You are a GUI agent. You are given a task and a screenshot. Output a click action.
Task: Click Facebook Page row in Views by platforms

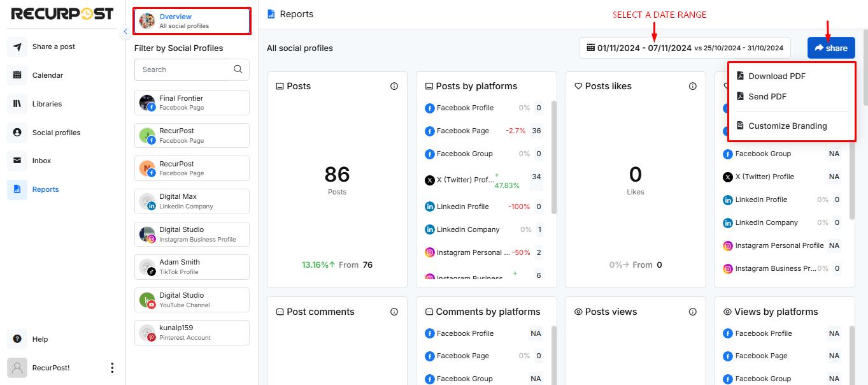pos(783,356)
